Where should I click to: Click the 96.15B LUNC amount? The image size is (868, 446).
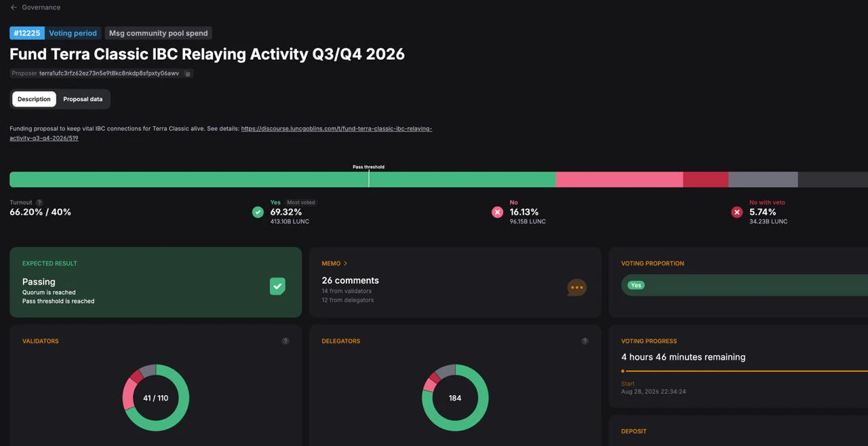[528, 221]
